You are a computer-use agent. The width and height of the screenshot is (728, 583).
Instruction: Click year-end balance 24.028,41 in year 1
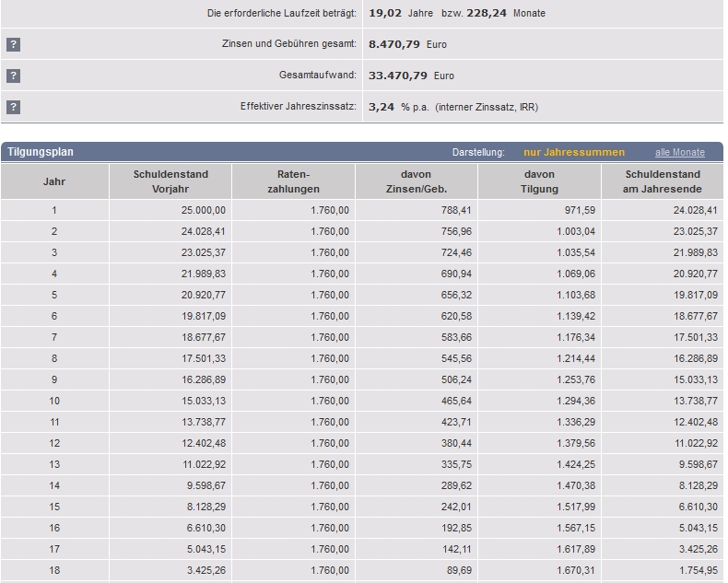(696, 210)
